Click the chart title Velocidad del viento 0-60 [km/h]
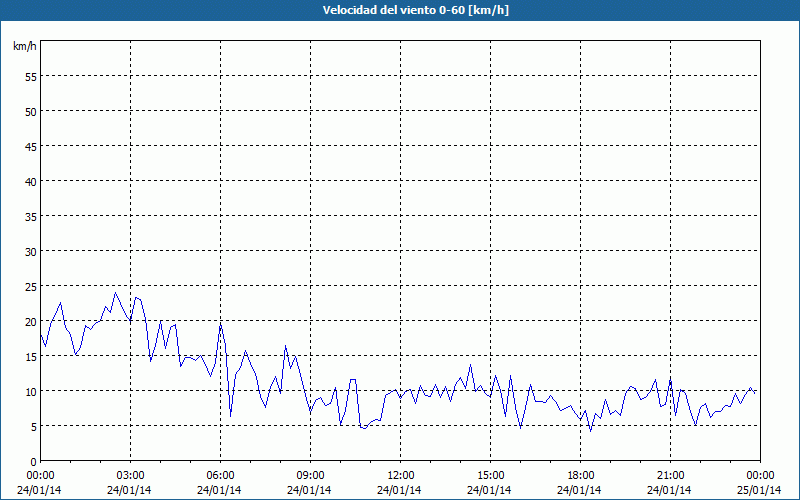 tap(416, 10)
